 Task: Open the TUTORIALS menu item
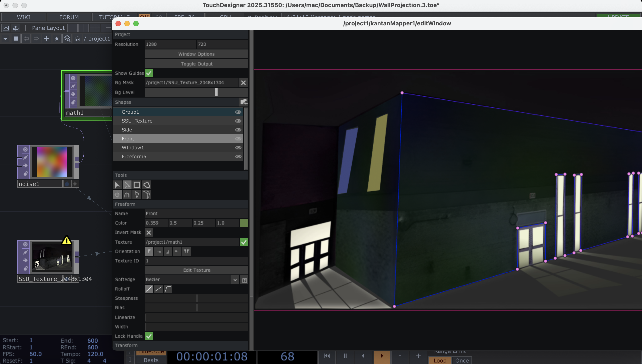(114, 17)
